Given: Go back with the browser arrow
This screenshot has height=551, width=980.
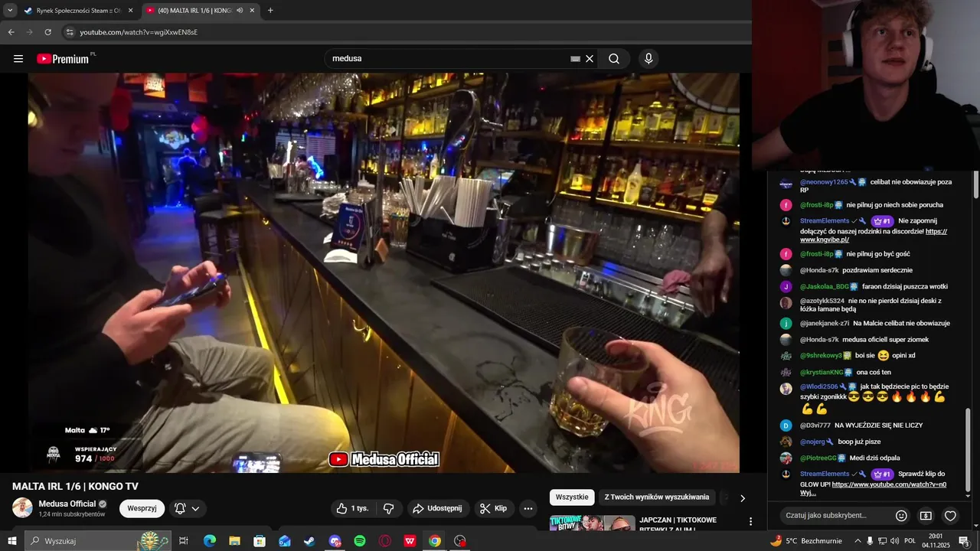Looking at the screenshot, I should (11, 32).
